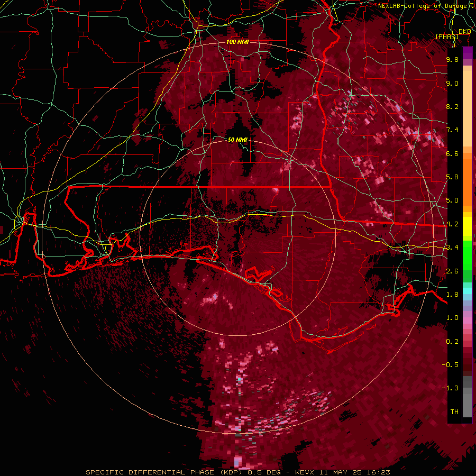The height and width of the screenshot is (476, 476).
Task: Click the [PHAS] units label
Action: point(447,36)
